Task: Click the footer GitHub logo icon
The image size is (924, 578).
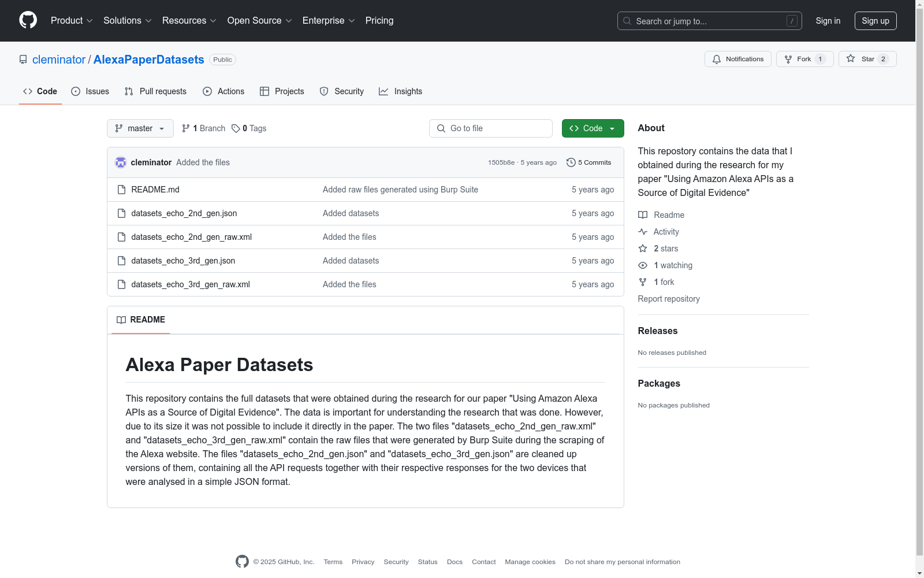Action: [x=242, y=561]
